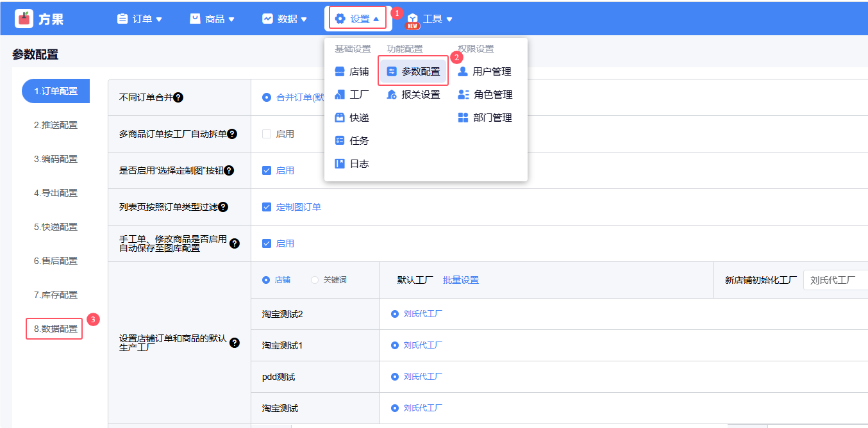
Task: Enable 多商品订单按工厂自动拆单 checkbox
Action: [267, 134]
